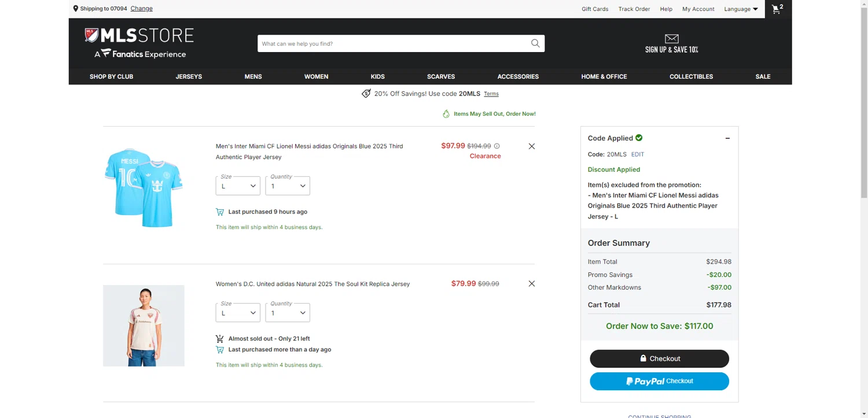
Task: Click the Messi jersey thumbnail
Action: (144, 187)
